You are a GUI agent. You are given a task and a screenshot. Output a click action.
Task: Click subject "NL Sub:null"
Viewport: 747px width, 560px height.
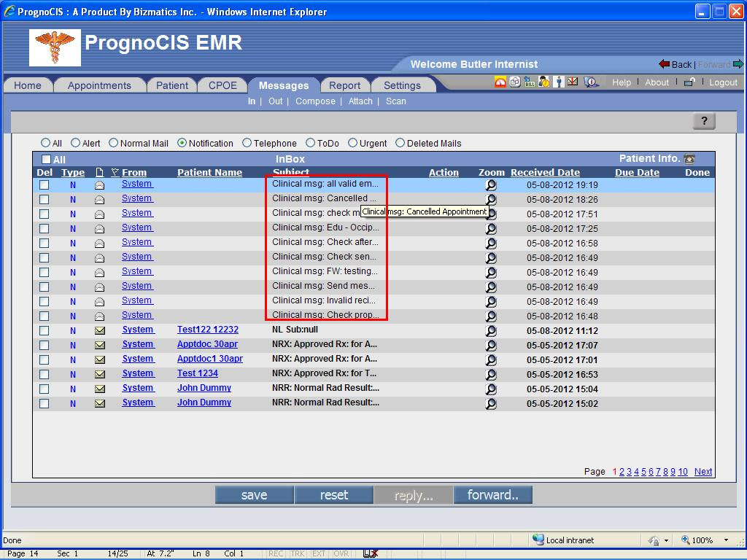[x=295, y=330]
